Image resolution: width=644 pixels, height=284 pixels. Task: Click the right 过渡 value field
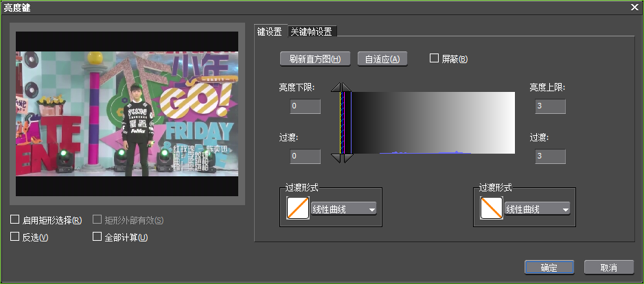click(x=551, y=156)
